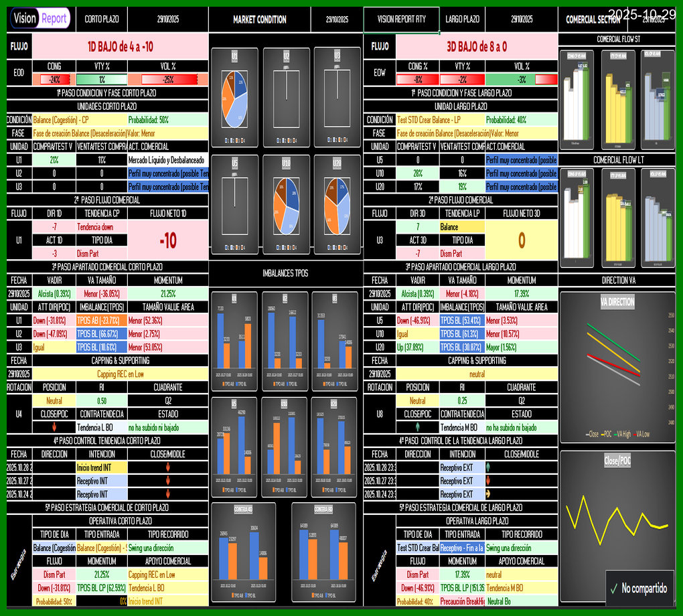Click the red POC legend swatch under VA DIRECTION
The width and height of the screenshot is (683, 616).
pyautogui.click(x=603, y=434)
